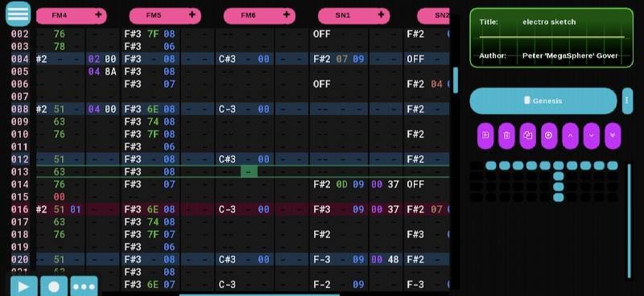
Task: Delete the order with the trash icon
Action: pyautogui.click(x=506, y=135)
